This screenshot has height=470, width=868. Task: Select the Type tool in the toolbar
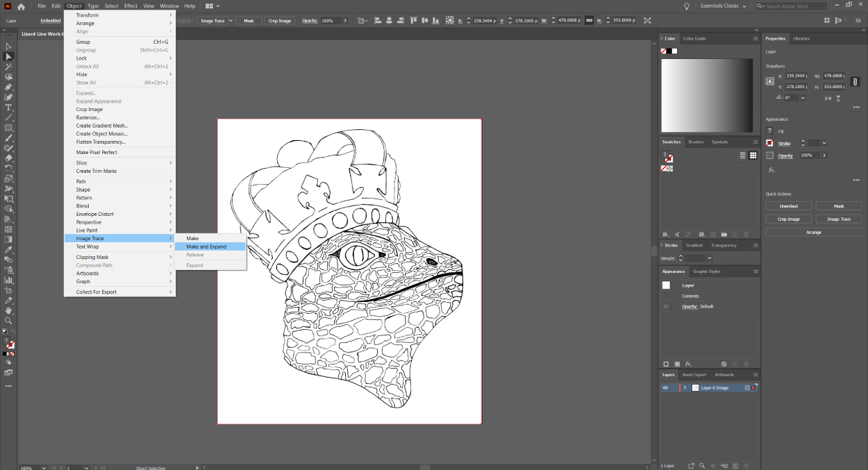8,108
